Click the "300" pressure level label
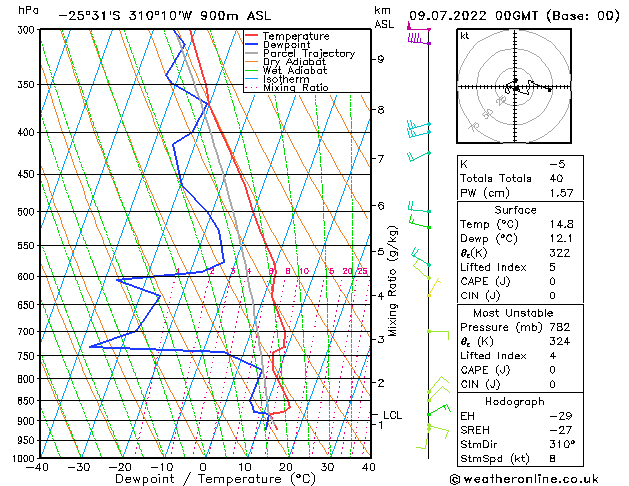Image resolution: width=629 pixels, height=486 pixels. point(28,30)
